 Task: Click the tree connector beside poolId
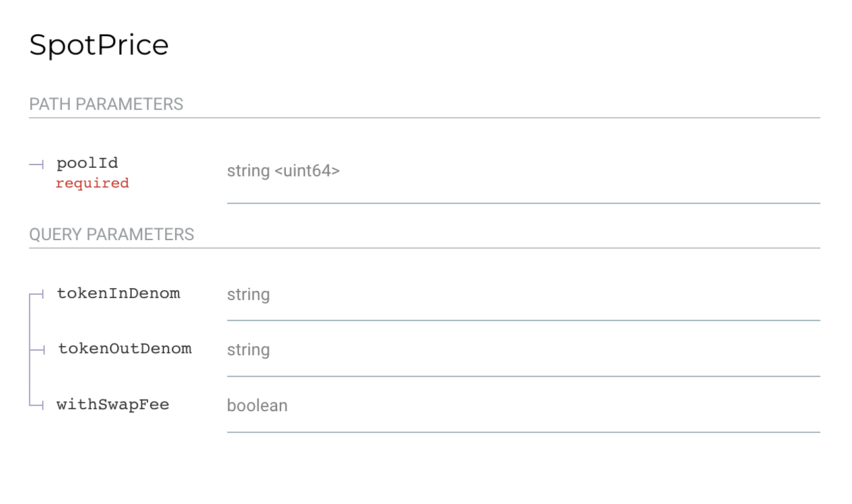37,164
